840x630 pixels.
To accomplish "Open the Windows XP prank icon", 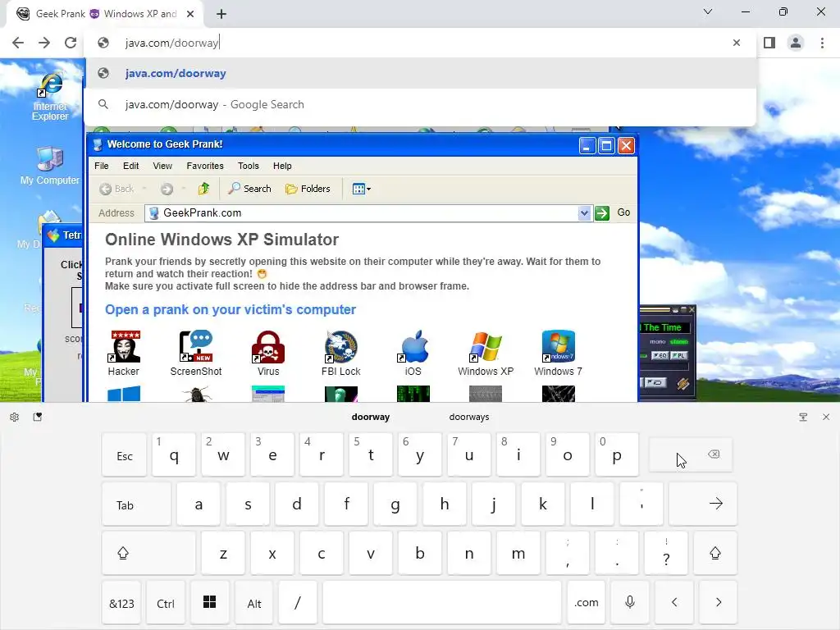I will 486,353.
